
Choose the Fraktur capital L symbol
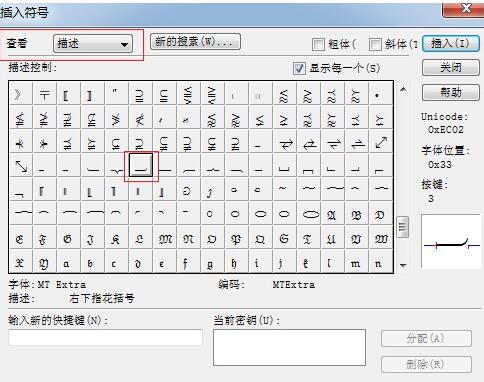(140, 238)
